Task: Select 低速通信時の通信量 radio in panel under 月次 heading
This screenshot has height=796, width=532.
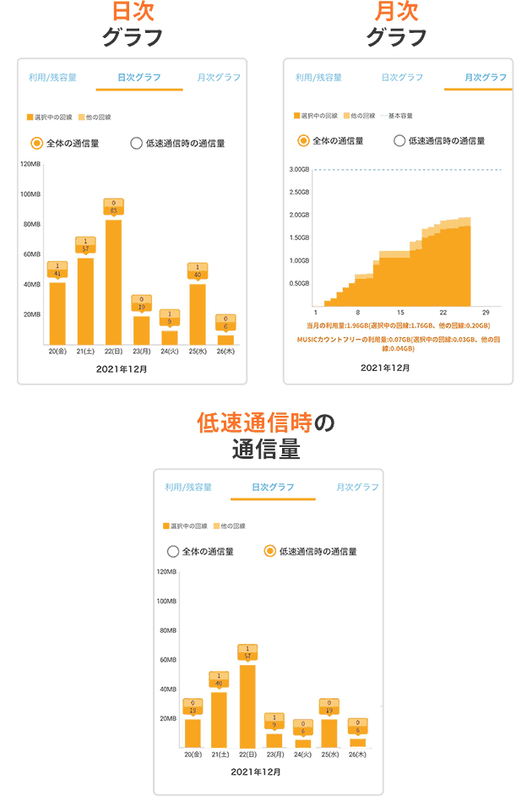Action: (399, 140)
